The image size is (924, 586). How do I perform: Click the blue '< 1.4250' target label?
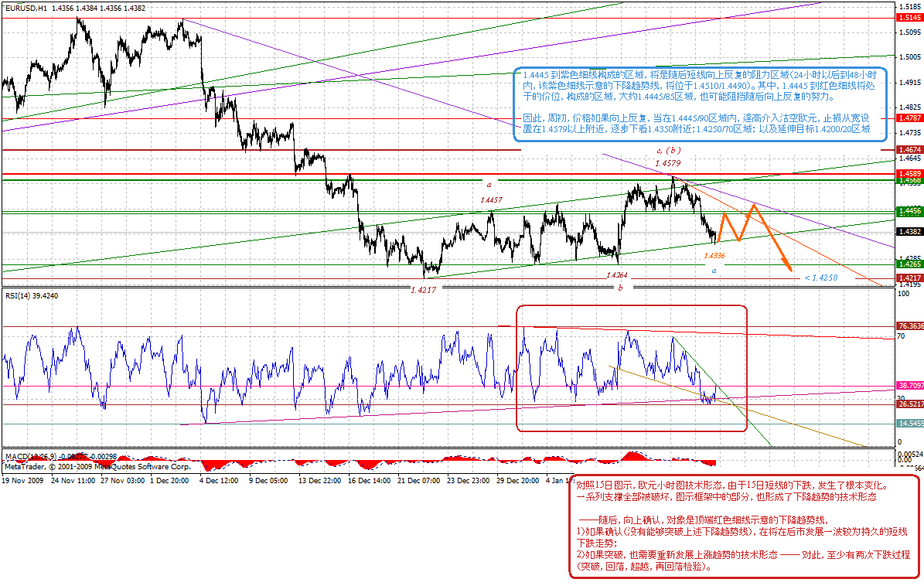[821, 278]
